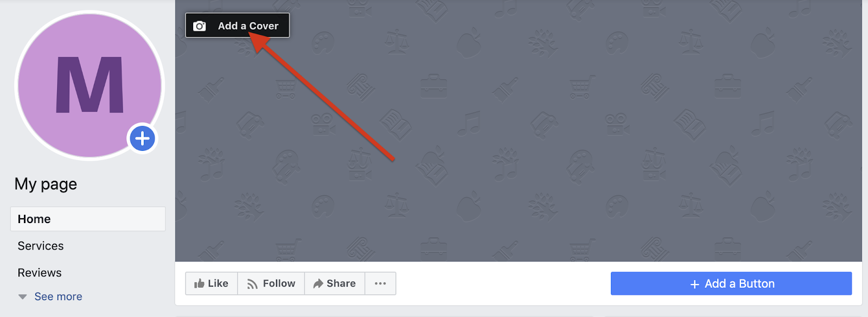Expand the See more arrow in sidebar
The width and height of the screenshot is (868, 317).
[22, 297]
